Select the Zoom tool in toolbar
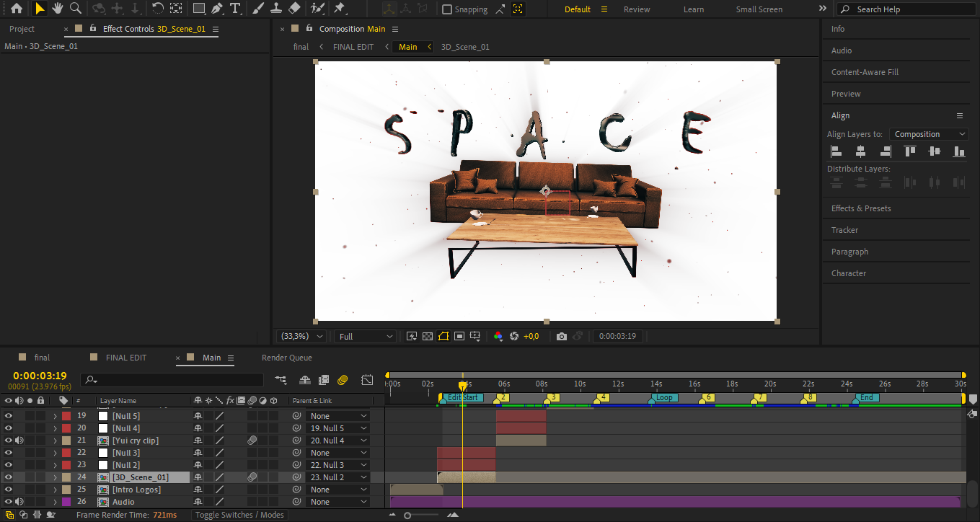 click(75, 9)
